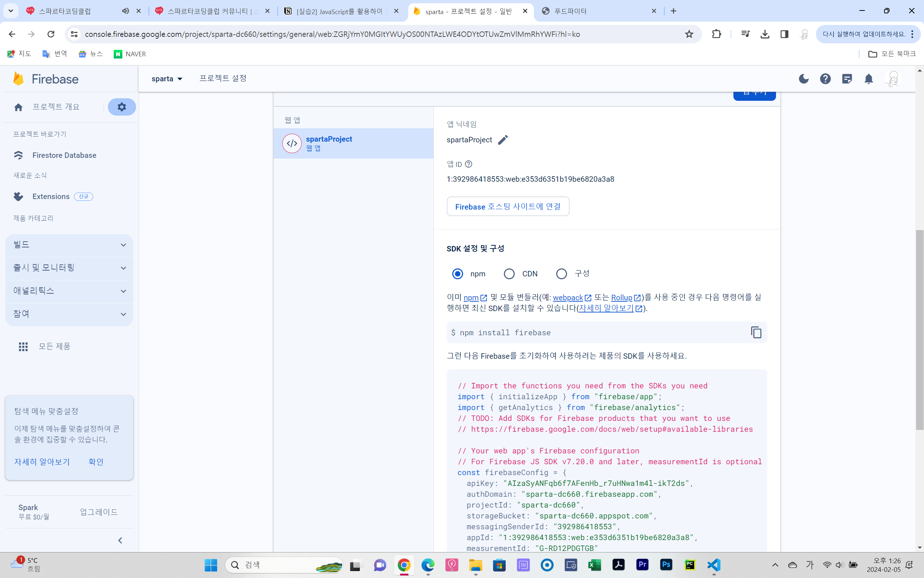
Task: Open media control icon in Chrome toolbar
Action: tap(745, 34)
